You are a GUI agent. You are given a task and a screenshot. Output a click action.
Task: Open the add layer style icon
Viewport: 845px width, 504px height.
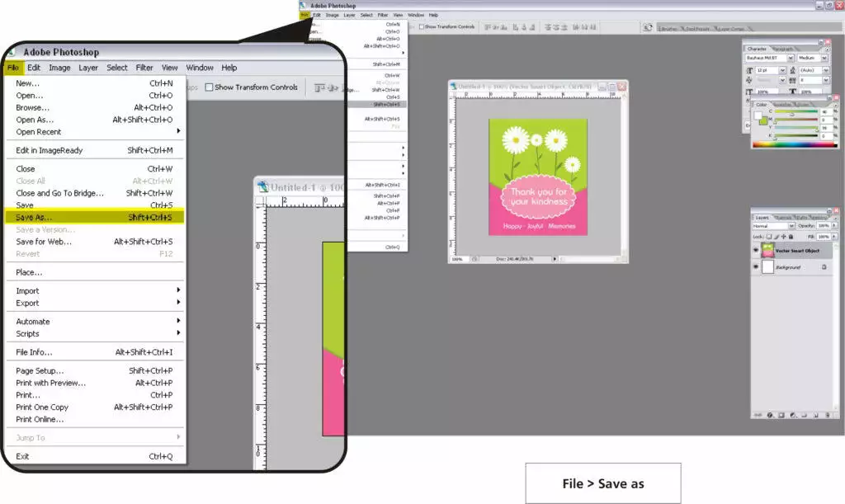(769, 415)
